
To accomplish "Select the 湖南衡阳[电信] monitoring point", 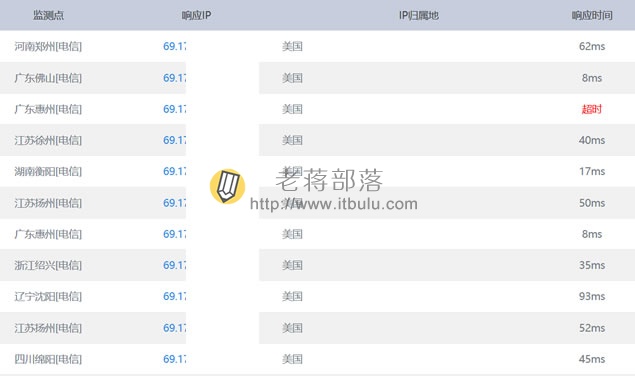I will [x=48, y=171].
